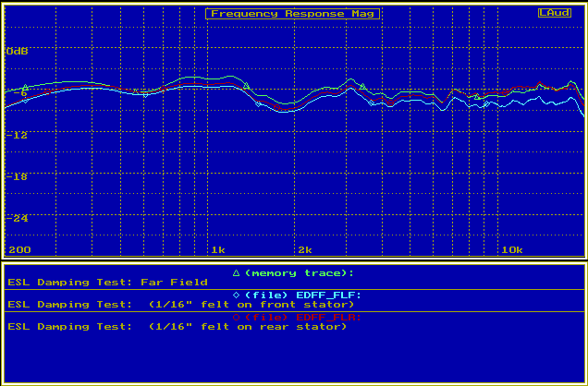Screen dimensions: 588x386
Task: Click the 'ESL Damping Test: Far Field' description
Action: [107, 282]
